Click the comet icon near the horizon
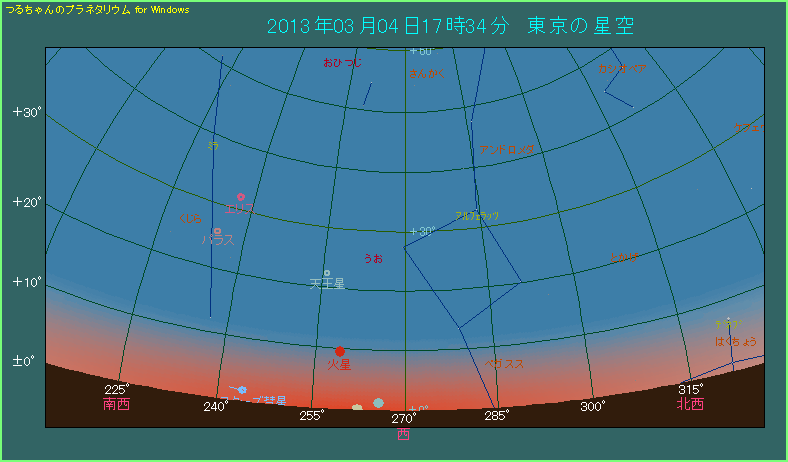The height and width of the screenshot is (462, 788). point(240,389)
